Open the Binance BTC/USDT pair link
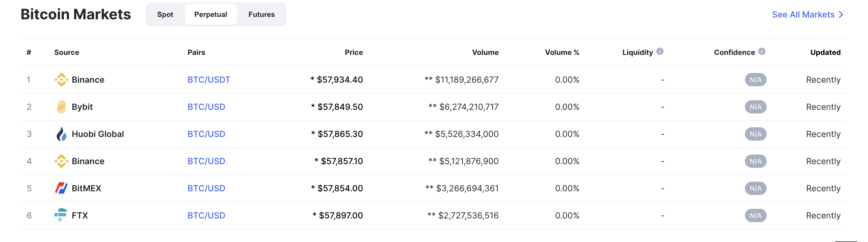This screenshot has height=242, width=868. [209, 80]
